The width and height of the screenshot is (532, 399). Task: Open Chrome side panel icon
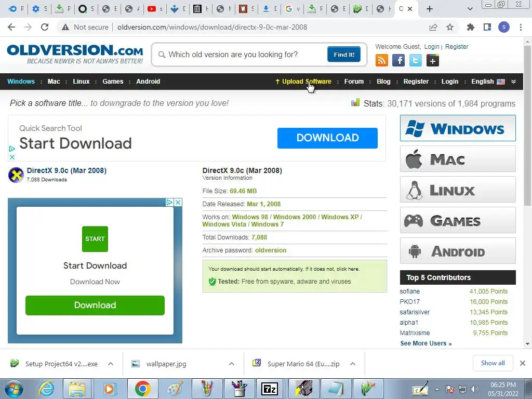pos(487,27)
